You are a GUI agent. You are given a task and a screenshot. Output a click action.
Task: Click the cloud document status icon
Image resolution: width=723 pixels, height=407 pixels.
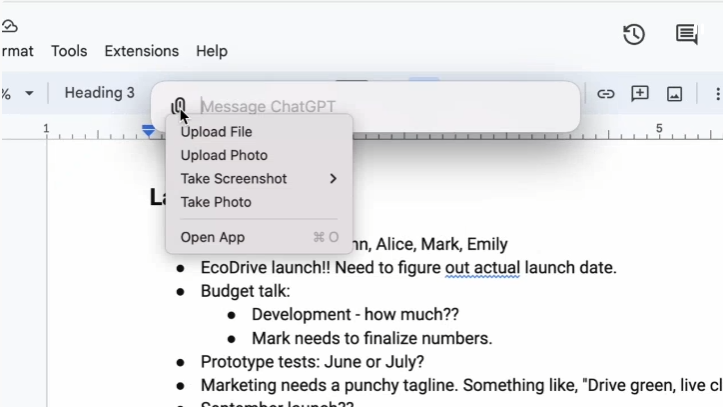click(10, 26)
